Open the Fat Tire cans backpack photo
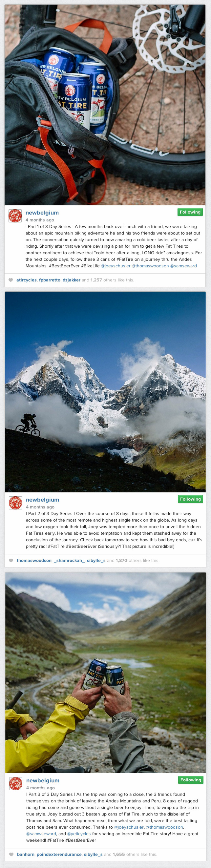The width and height of the screenshot is (211, 868). (x=105, y=105)
